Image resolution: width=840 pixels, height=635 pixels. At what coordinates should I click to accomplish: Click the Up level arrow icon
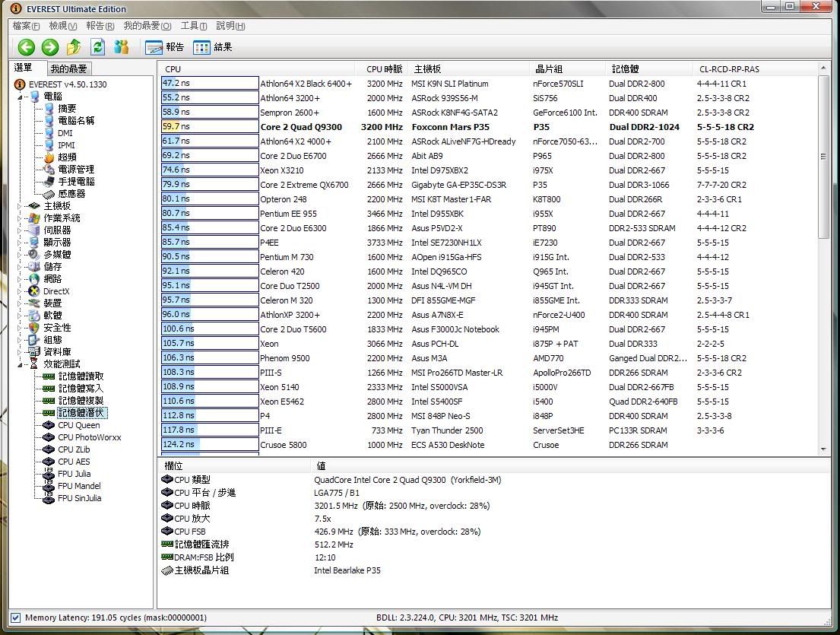pyautogui.click(x=74, y=47)
